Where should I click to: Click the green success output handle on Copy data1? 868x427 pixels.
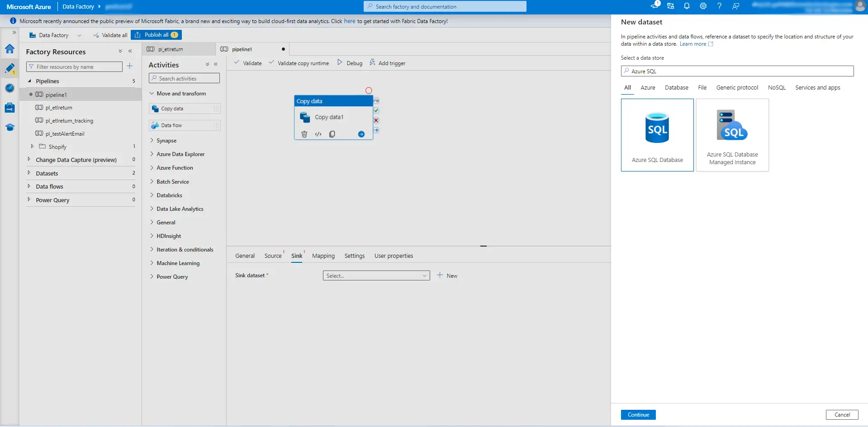coord(376,110)
